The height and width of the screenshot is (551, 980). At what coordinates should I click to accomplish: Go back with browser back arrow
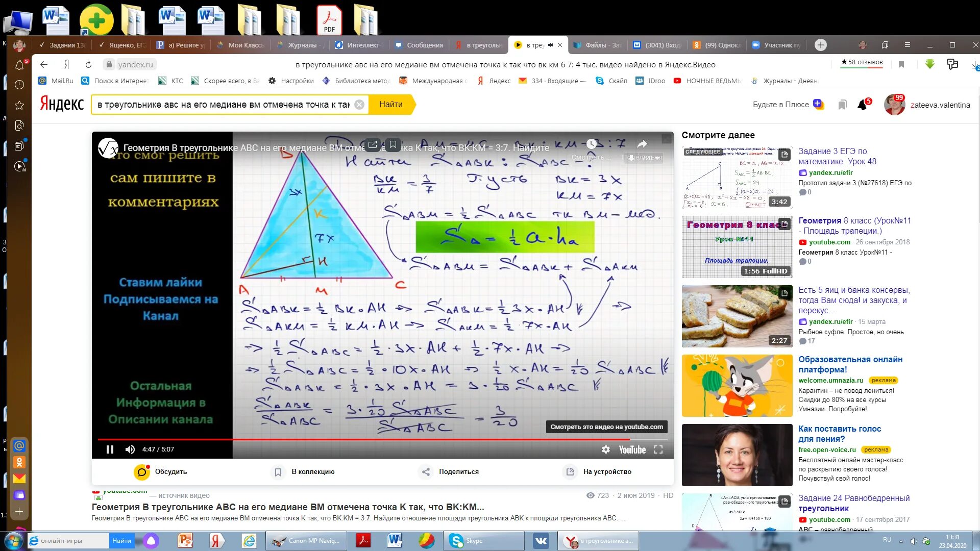click(44, 64)
